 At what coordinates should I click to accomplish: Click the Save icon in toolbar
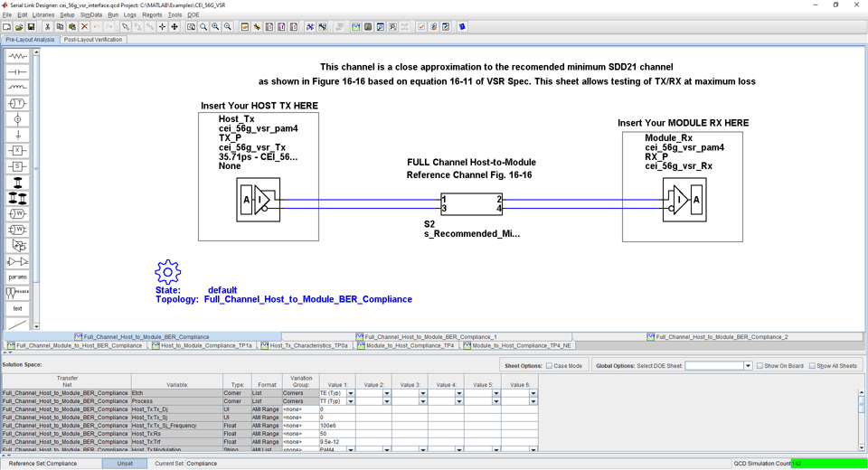pyautogui.click(x=31, y=27)
